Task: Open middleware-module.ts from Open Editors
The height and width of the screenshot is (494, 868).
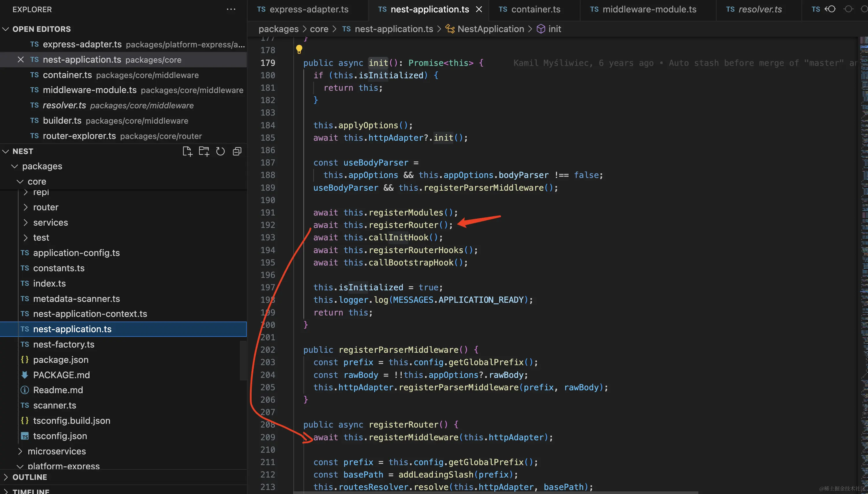Action: pos(123,90)
